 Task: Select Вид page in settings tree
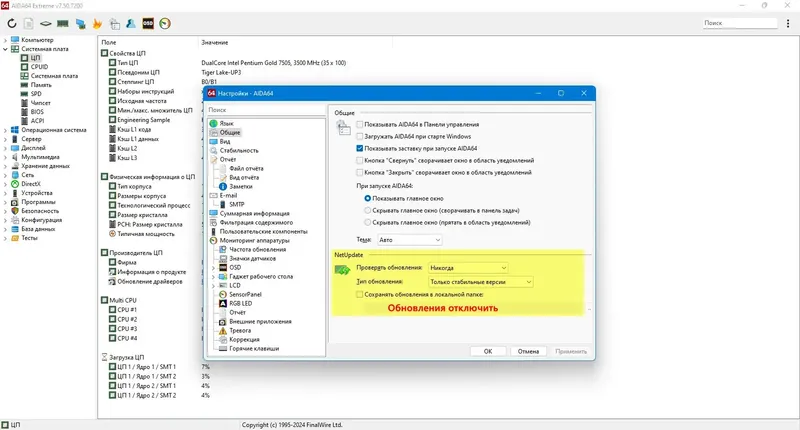(225, 141)
